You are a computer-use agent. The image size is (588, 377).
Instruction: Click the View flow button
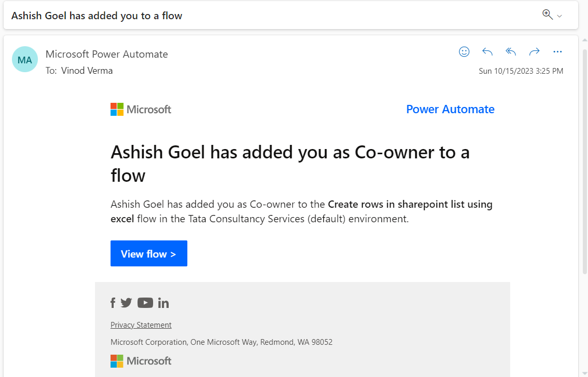(x=148, y=253)
